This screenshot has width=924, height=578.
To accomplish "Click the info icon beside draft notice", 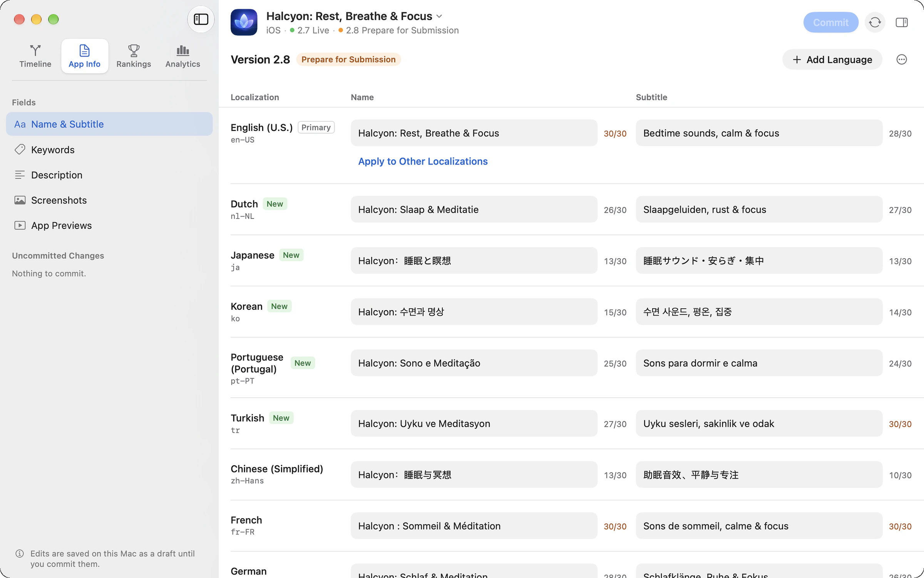I will [x=20, y=554].
